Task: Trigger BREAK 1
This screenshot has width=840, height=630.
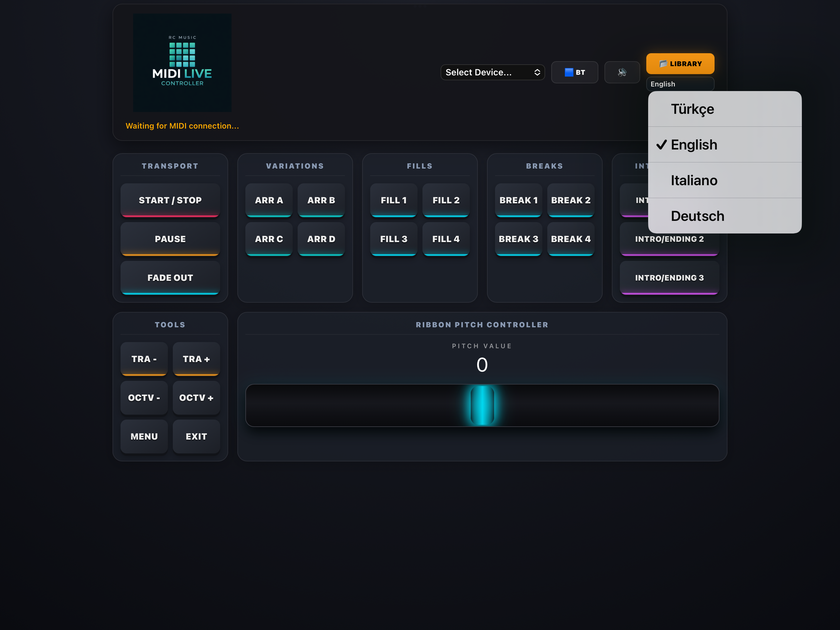Action: [518, 200]
